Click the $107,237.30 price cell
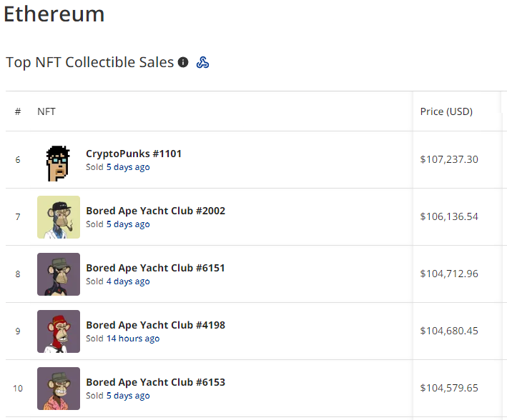The width and height of the screenshot is (507, 420). pos(449,159)
